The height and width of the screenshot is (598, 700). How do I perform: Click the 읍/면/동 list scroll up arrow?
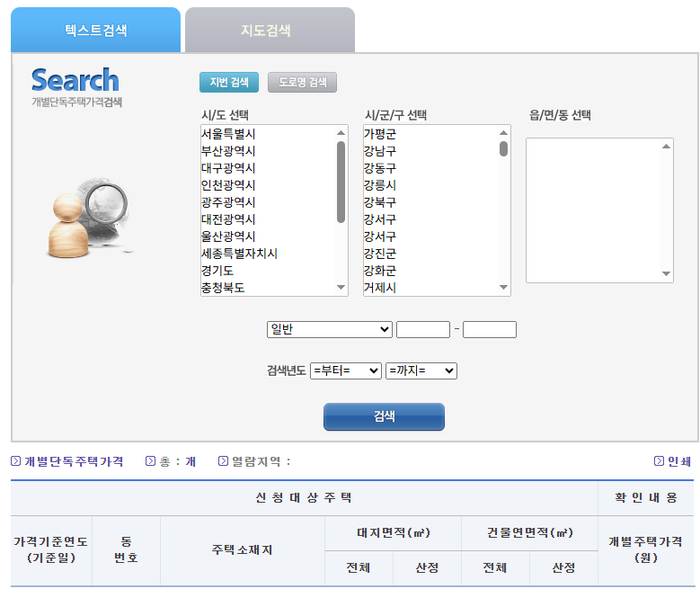coord(666,146)
